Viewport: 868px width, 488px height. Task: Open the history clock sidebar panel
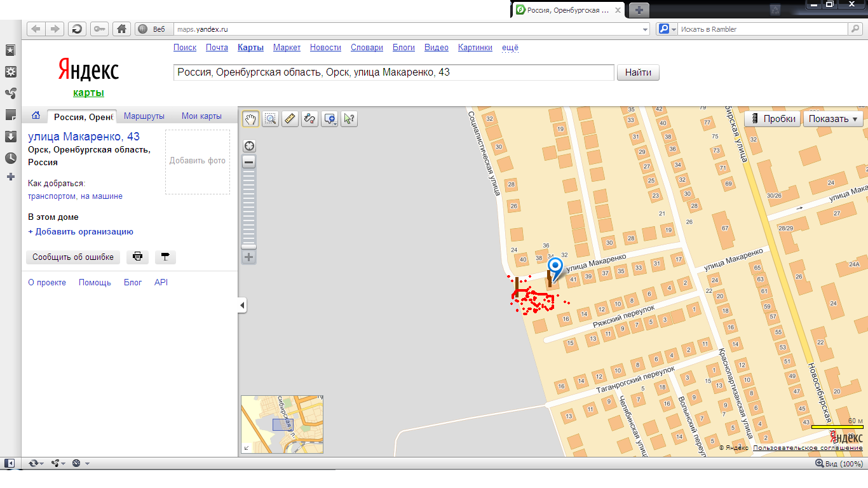(x=11, y=158)
